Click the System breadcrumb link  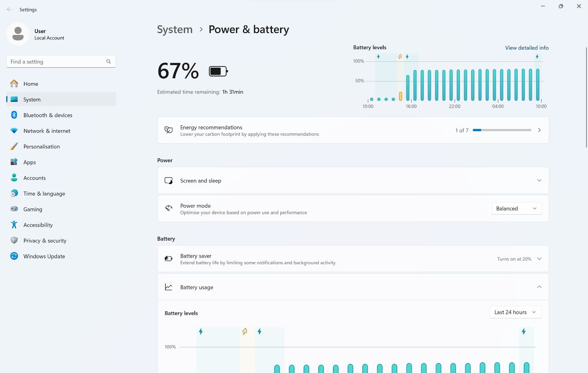click(x=175, y=29)
